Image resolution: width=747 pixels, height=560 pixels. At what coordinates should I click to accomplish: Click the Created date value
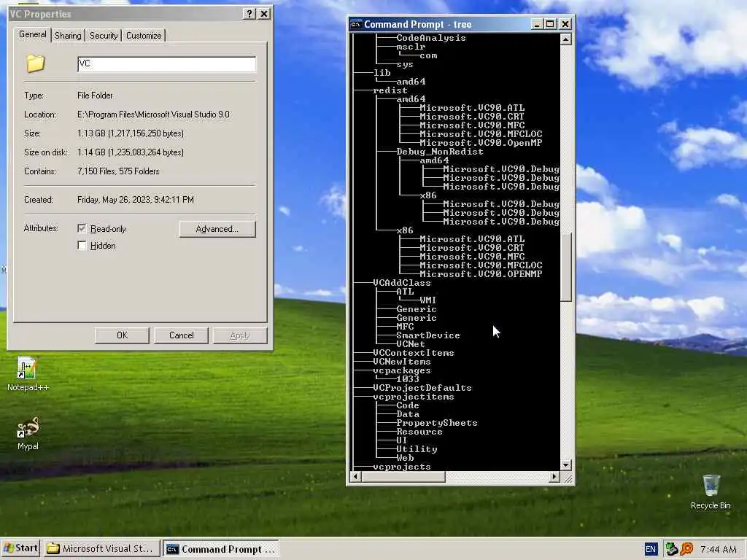[x=135, y=200]
